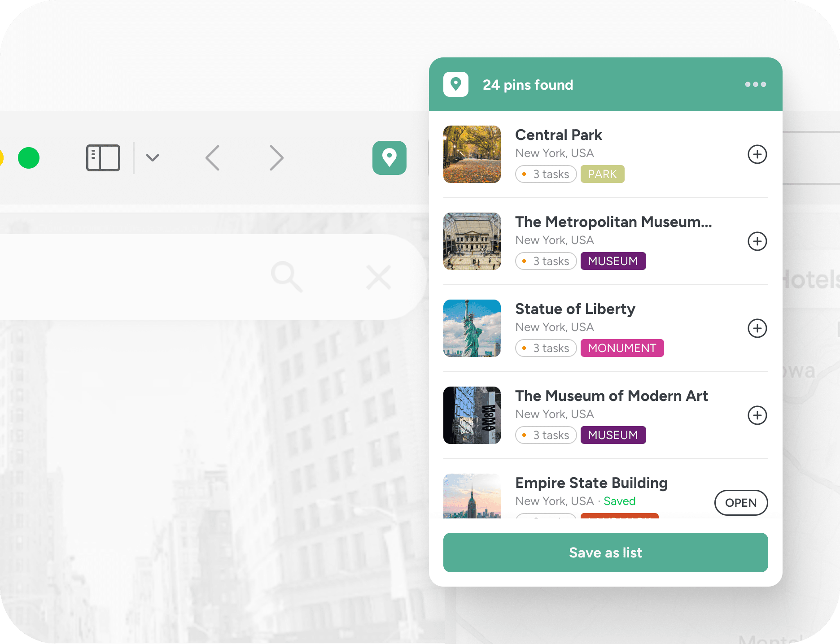Viewport: 840px width, 644px height.
Task: Open the Statue of Liberty thumbnail
Action: (472, 328)
